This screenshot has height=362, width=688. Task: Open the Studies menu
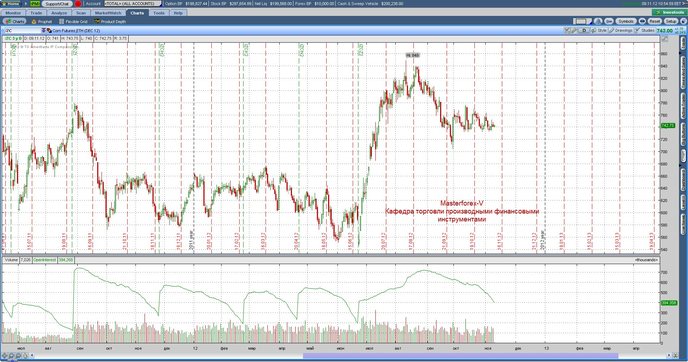pyautogui.click(x=645, y=30)
